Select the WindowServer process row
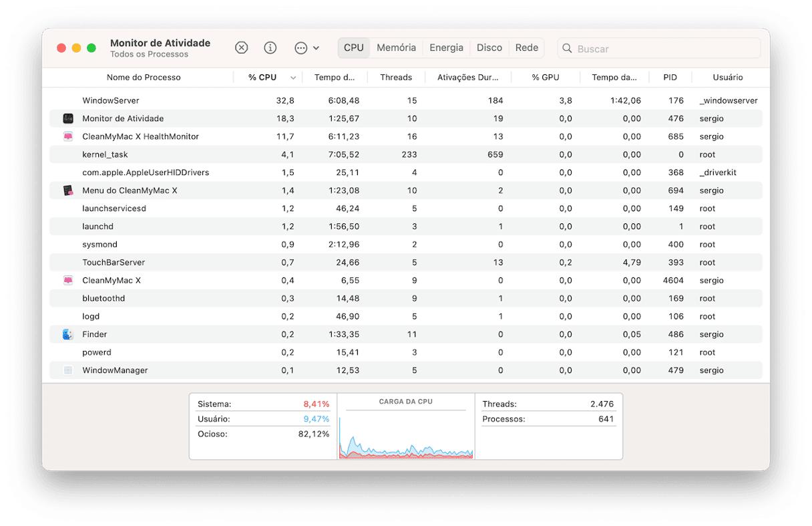The image size is (812, 526). pos(406,100)
